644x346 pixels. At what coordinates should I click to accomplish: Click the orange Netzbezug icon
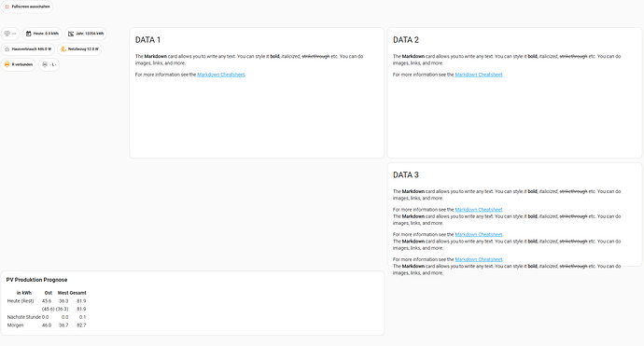coord(63,49)
